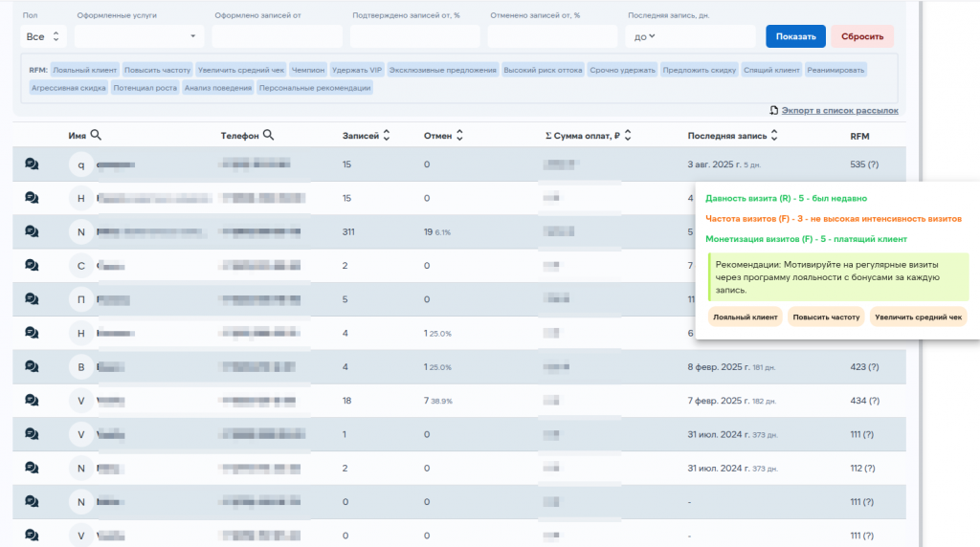
Task: Open the Пол dropdown set to Все
Action: tap(43, 36)
